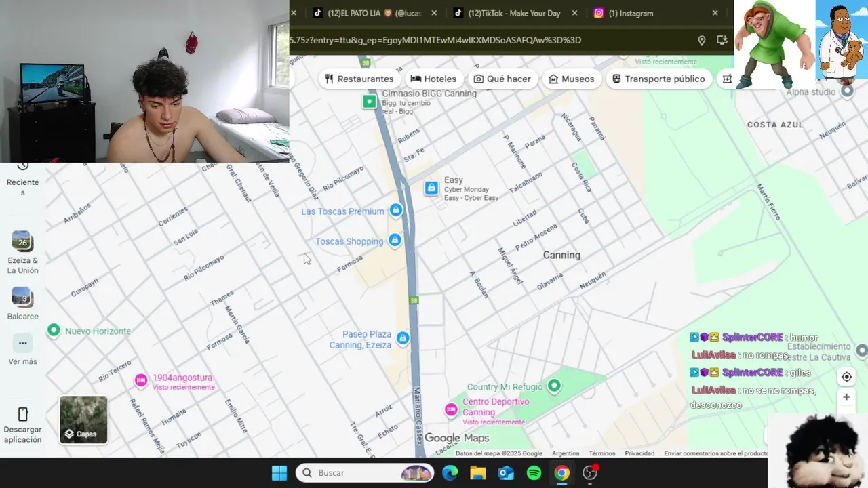Click the 1904angostura pink hotel pin

[141, 380]
